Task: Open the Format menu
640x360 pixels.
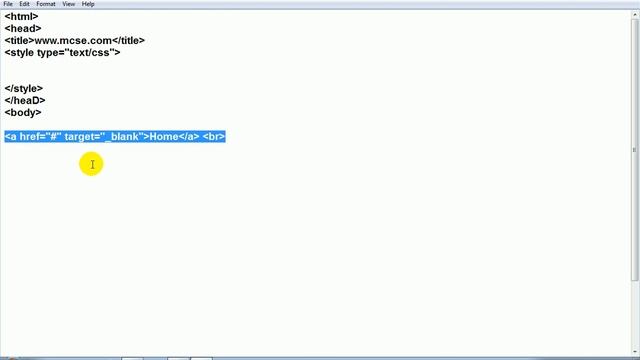Action: point(46,4)
